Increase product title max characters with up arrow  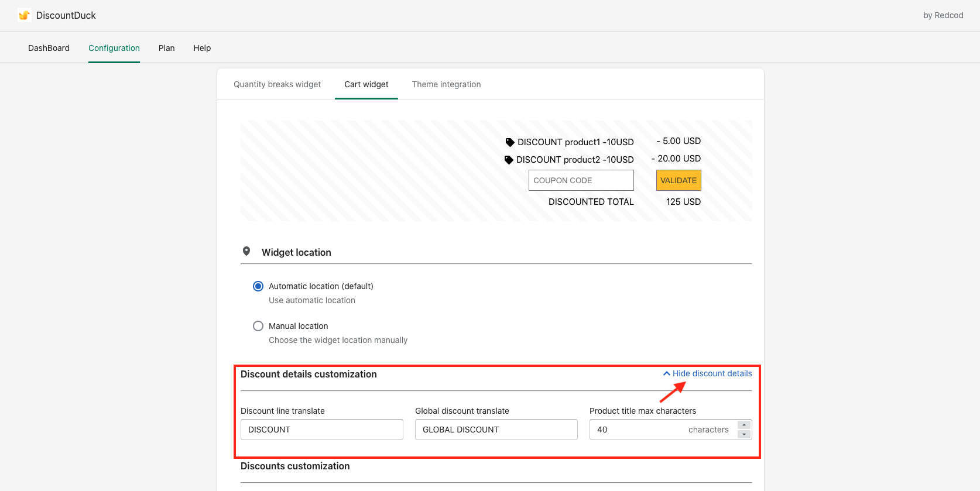coord(744,425)
